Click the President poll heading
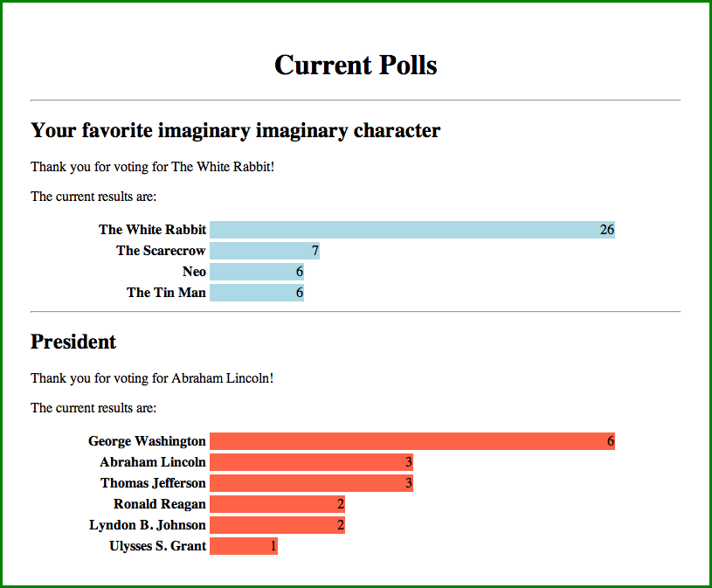712x588 pixels. click(x=73, y=342)
